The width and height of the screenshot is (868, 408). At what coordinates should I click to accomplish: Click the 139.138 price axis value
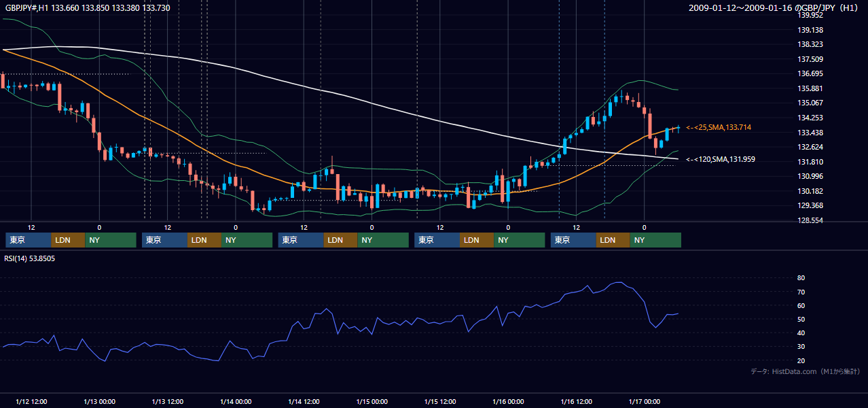(x=810, y=30)
